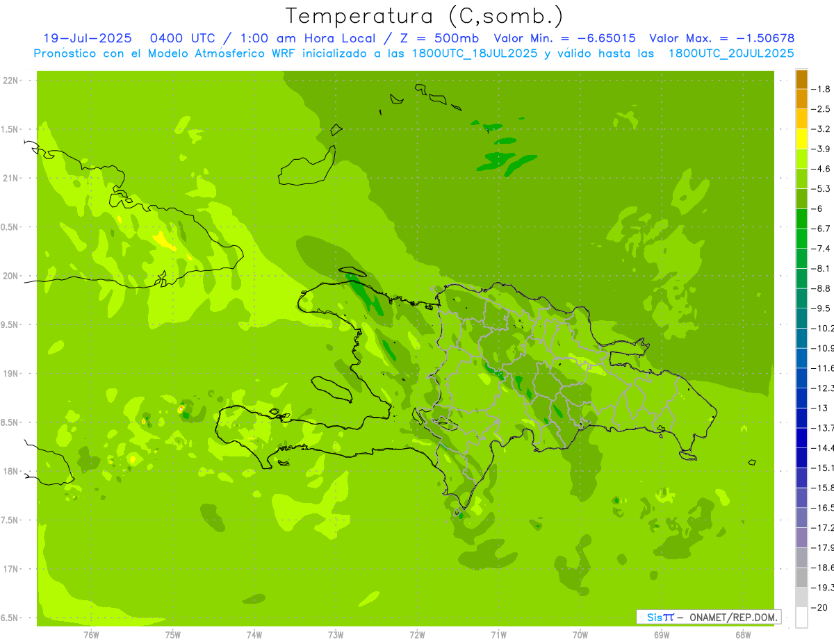834x644 pixels.
Task: Select the "1.5N" axis tick label
Action: [x=10, y=129]
